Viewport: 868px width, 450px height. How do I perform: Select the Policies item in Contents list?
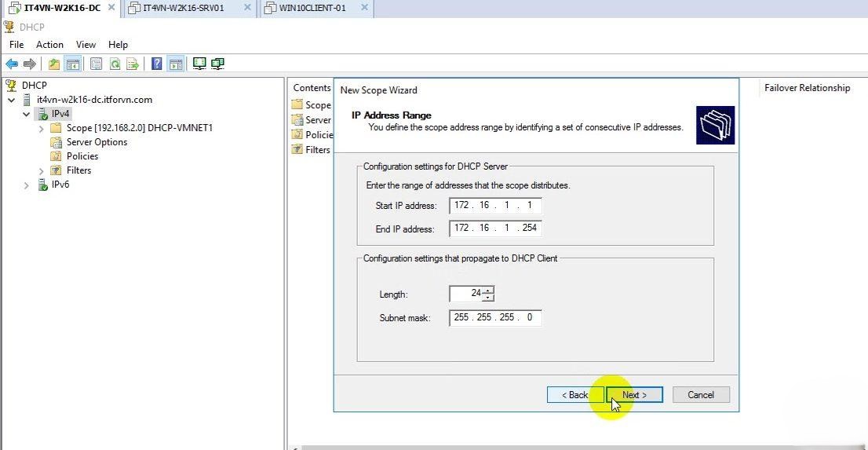click(312, 134)
